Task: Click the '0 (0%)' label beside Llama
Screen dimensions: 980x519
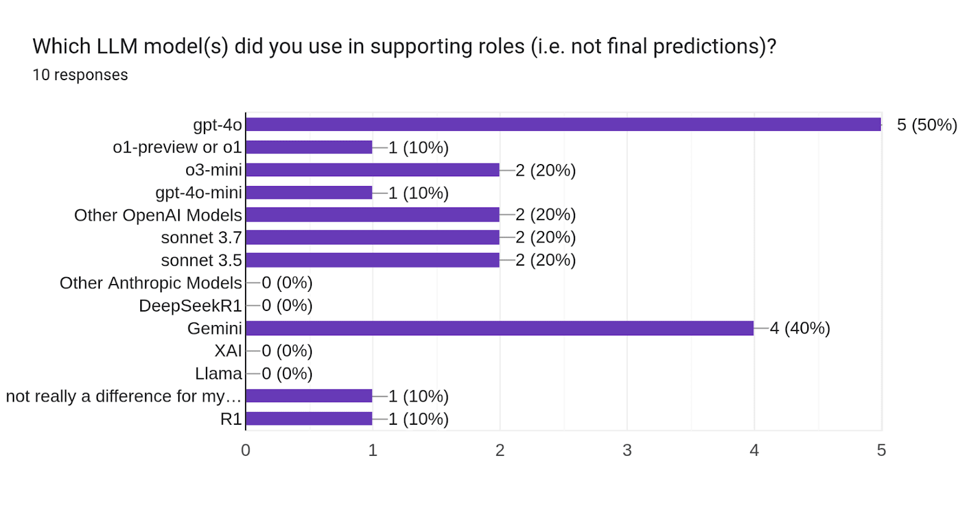Action: [x=287, y=374]
